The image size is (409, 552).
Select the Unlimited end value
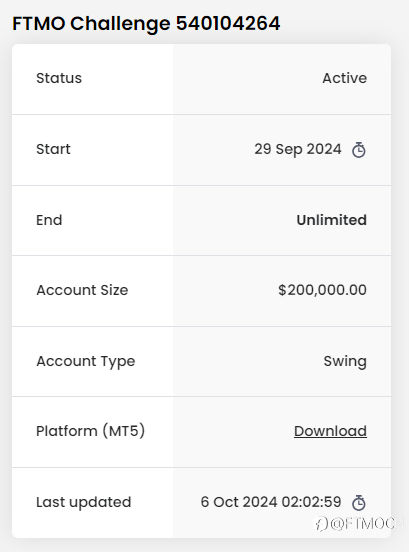click(332, 220)
